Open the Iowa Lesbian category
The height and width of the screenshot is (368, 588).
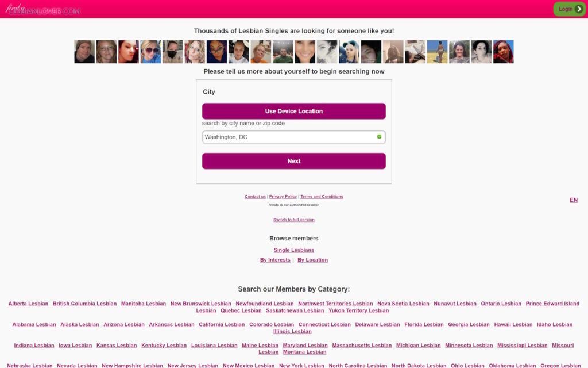[75, 346]
